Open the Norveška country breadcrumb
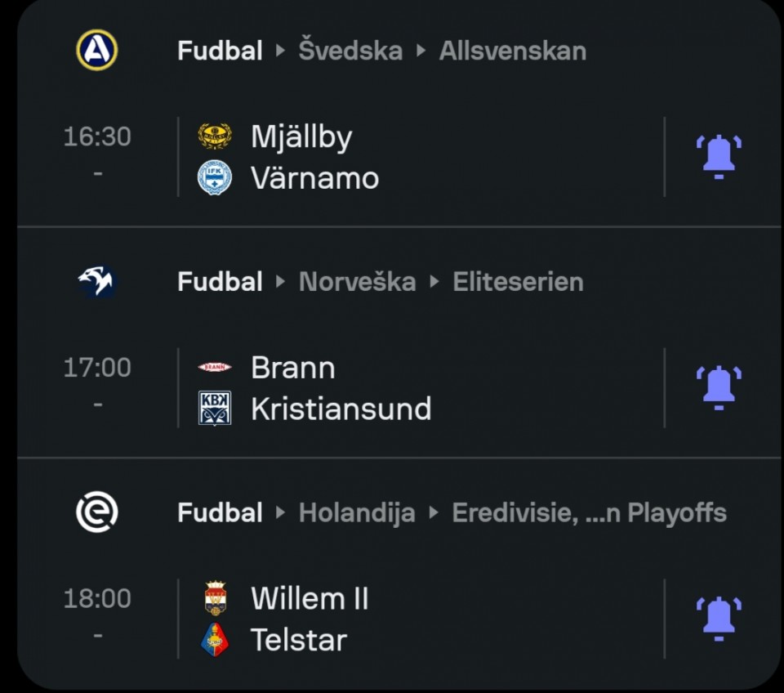Screen dimensions: 784x693 357,282
